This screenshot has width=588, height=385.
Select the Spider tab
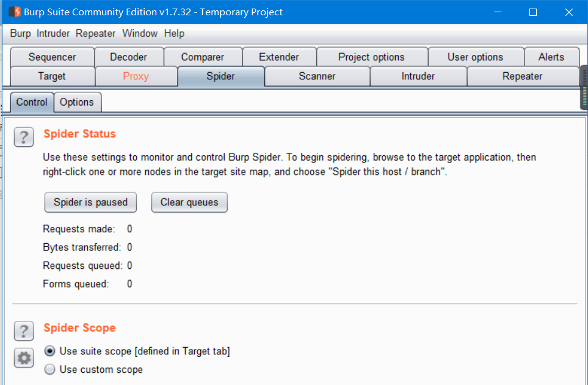click(220, 76)
